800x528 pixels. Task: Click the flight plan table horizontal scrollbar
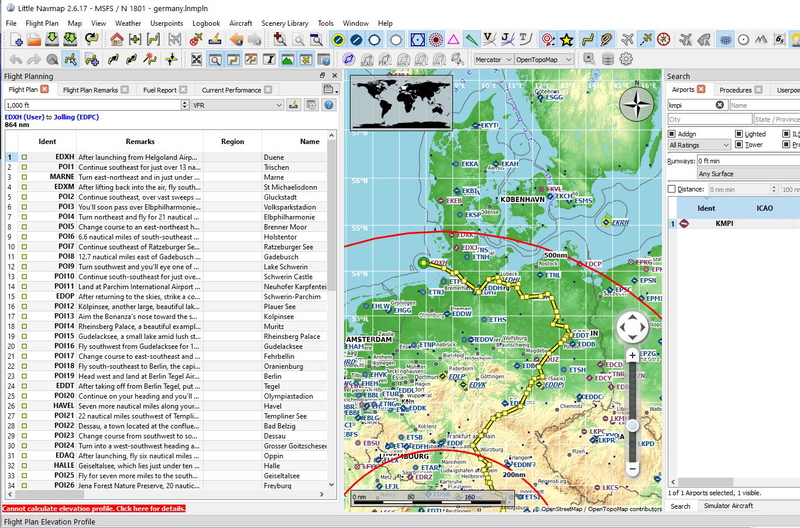[166, 494]
